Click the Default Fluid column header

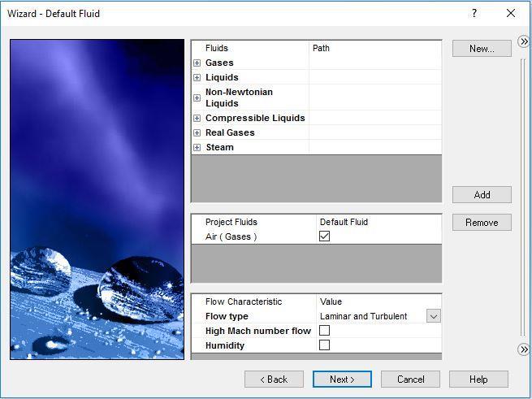click(x=344, y=222)
